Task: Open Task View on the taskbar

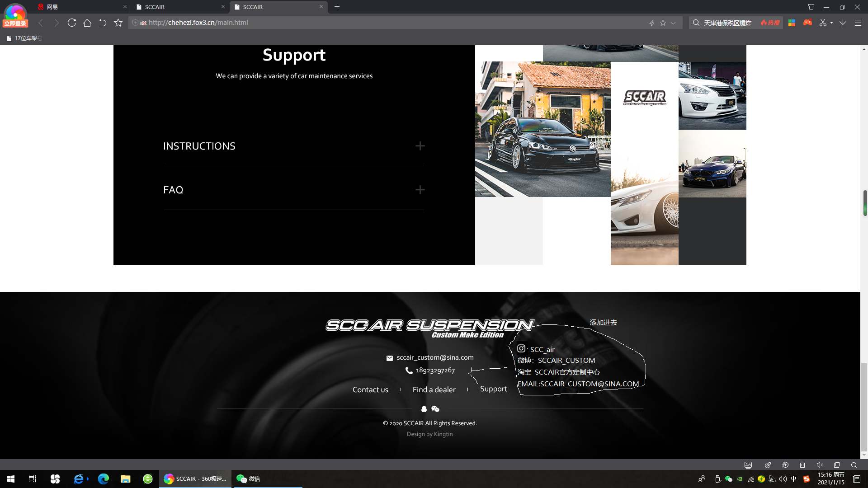Action: pyautogui.click(x=33, y=479)
